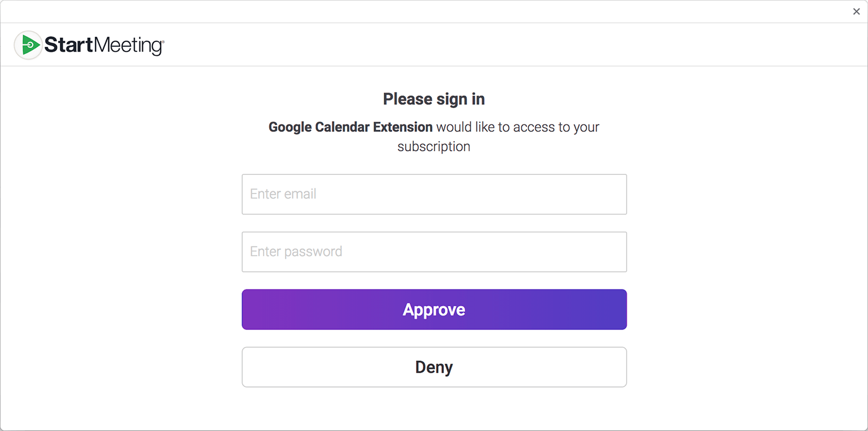Focus the Enter password field

[433, 252]
